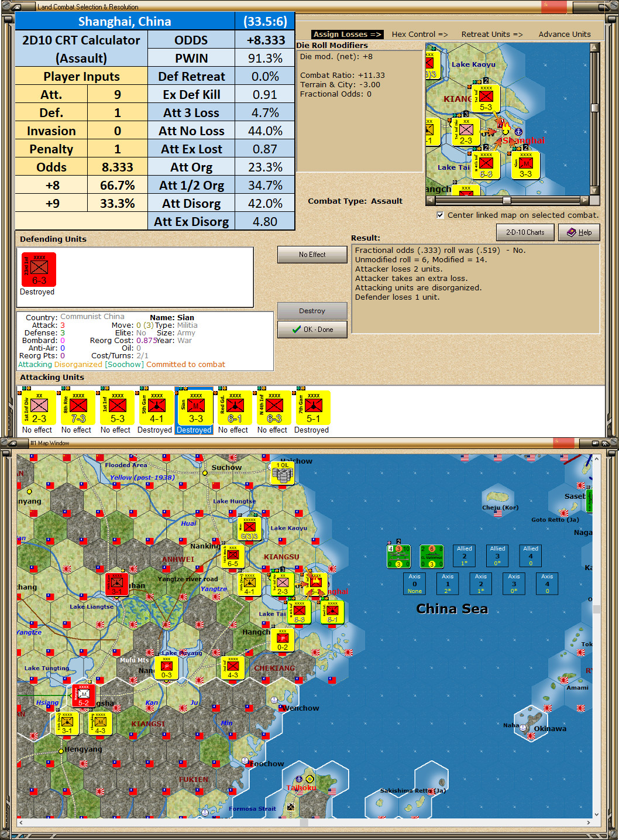Screen dimensions: 619x840
Task: Switch to Advance Units step
Action: point(565,35)
